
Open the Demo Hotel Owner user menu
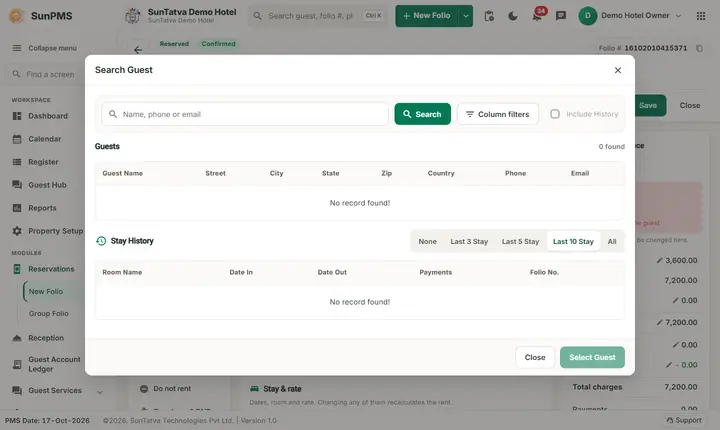coord(630,16)
